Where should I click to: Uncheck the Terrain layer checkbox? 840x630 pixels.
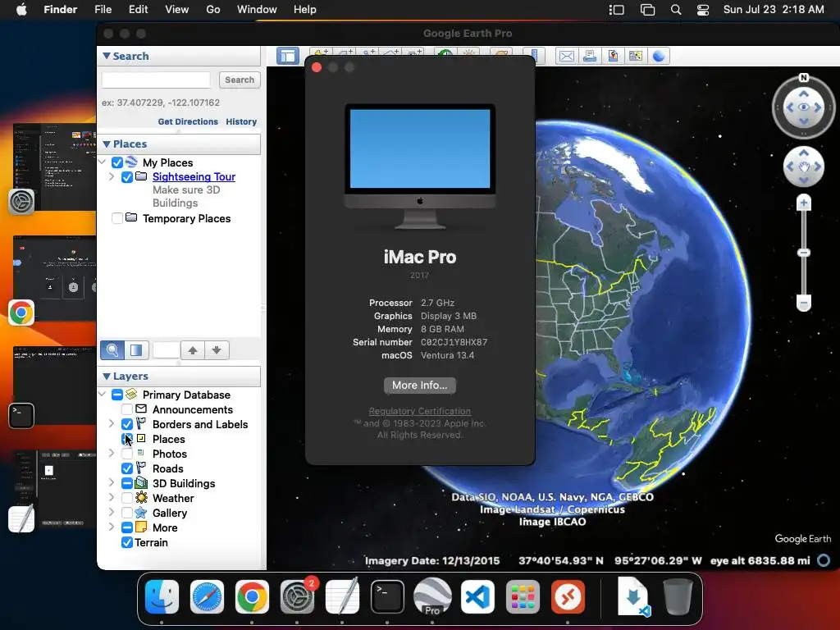tap(127, 543)
